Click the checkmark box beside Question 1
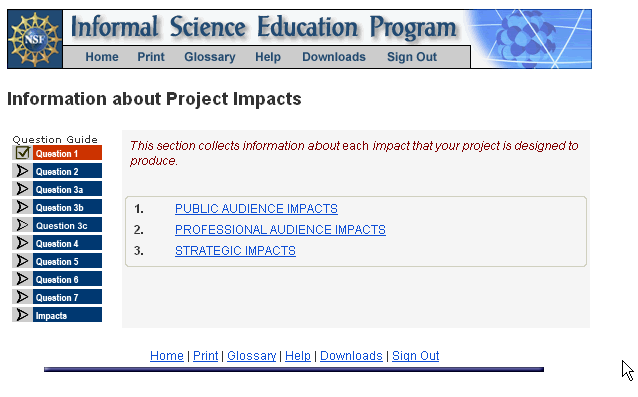The width and height of the screenshot is (638, 397). pyautogui.click(x=22, y=153)
